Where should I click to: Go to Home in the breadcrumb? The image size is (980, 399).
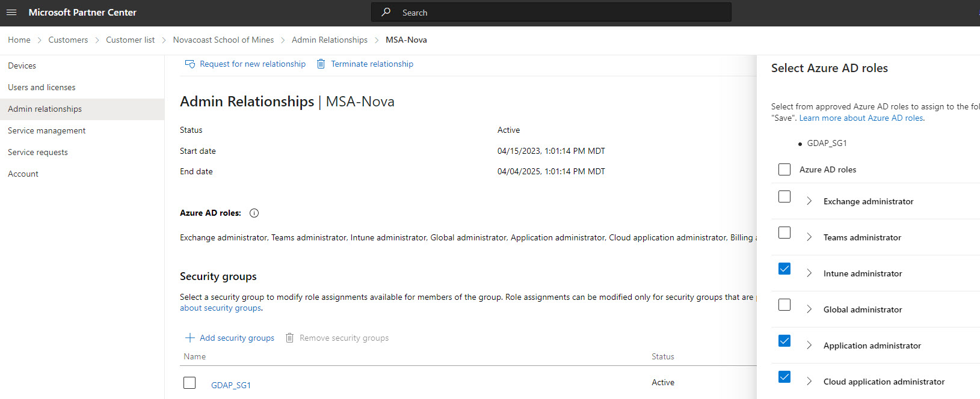point(19,40)
